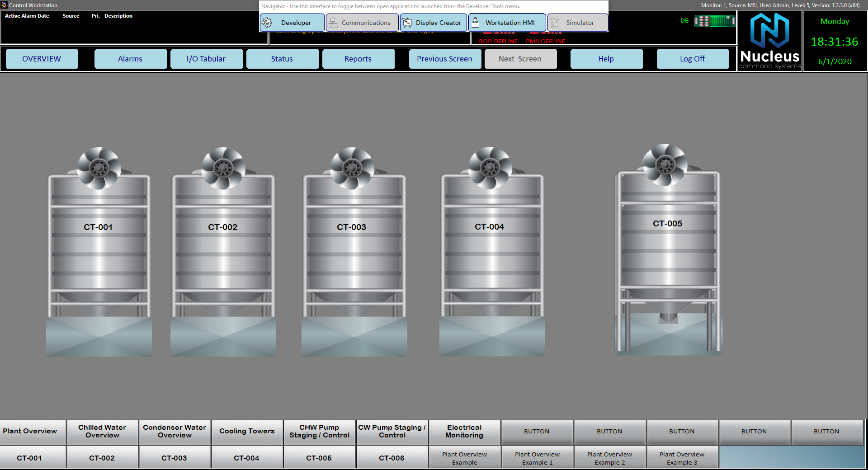Select the CT-006 navigation tab

(x=392, y=457)
